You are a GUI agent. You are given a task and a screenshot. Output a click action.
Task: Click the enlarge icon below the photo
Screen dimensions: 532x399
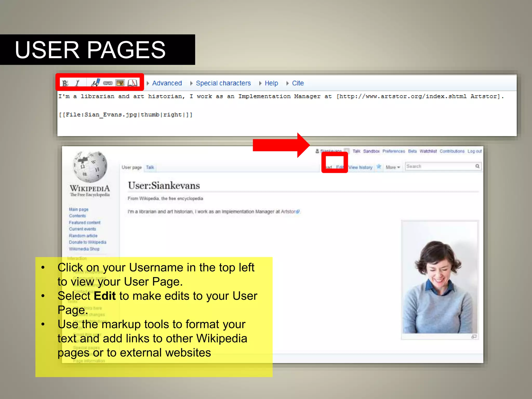474,337
